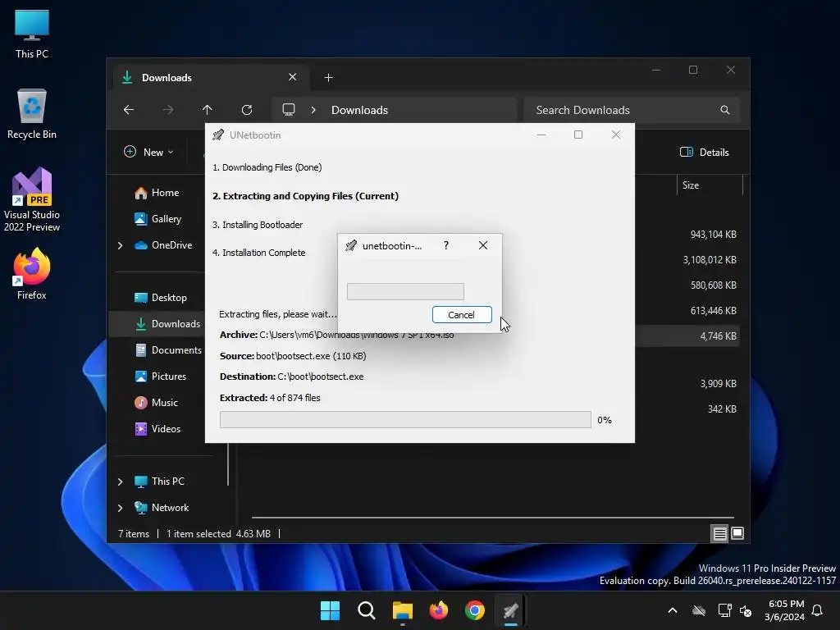840x630 pixels.
Task: Select the file sized 342 KB
Action: tap(722, 409)
